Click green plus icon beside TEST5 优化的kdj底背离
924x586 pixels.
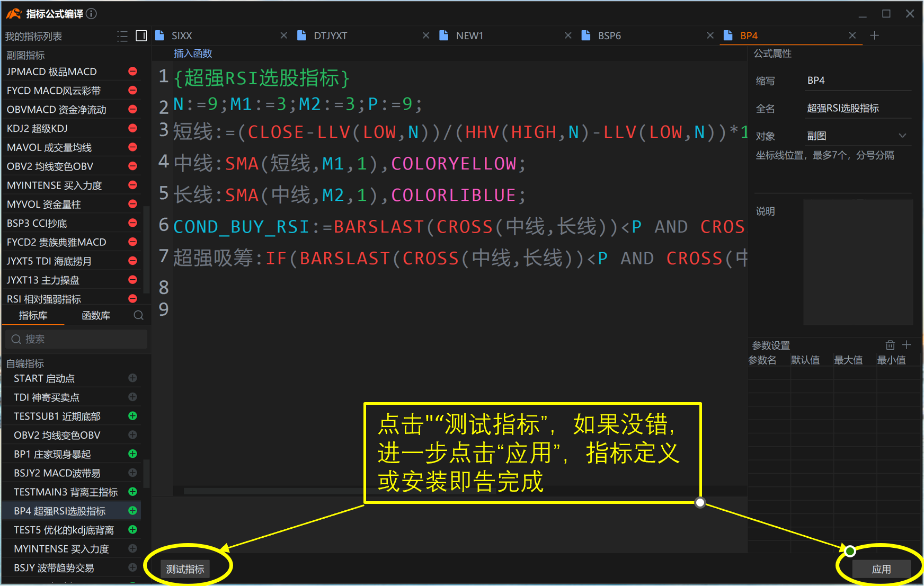(x=132, y=529)
